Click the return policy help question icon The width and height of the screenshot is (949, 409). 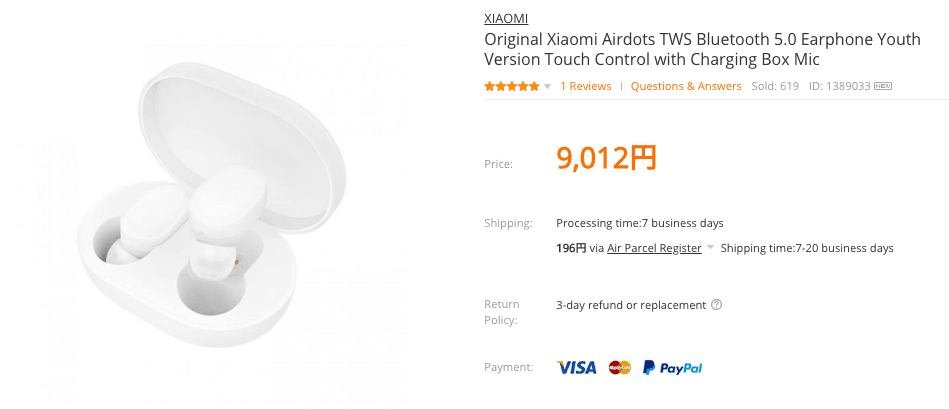(716, 305)
